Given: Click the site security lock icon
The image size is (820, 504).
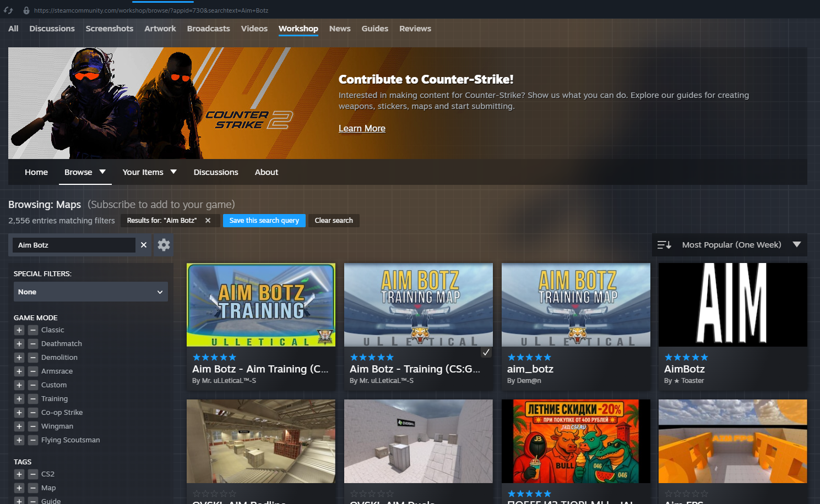Looking at the screenshot, I should (26, 10).
